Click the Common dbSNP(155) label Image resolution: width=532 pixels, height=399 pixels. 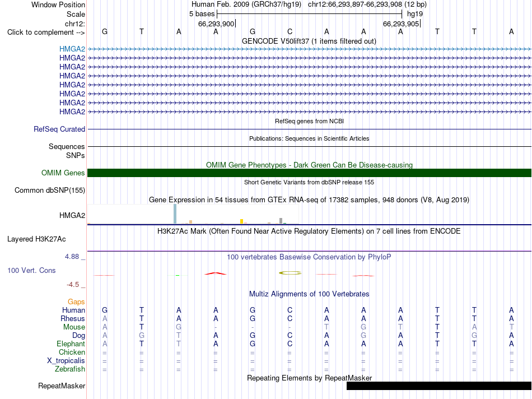(x=49, y=190)
